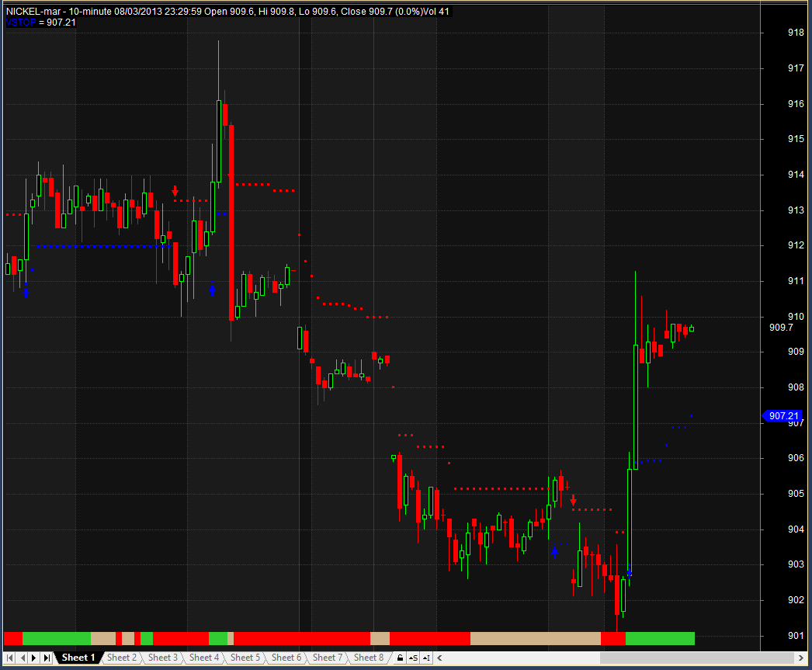Click the 904 price axis label
The width and height of the screenshot is (812, 670).
[796, 529]
